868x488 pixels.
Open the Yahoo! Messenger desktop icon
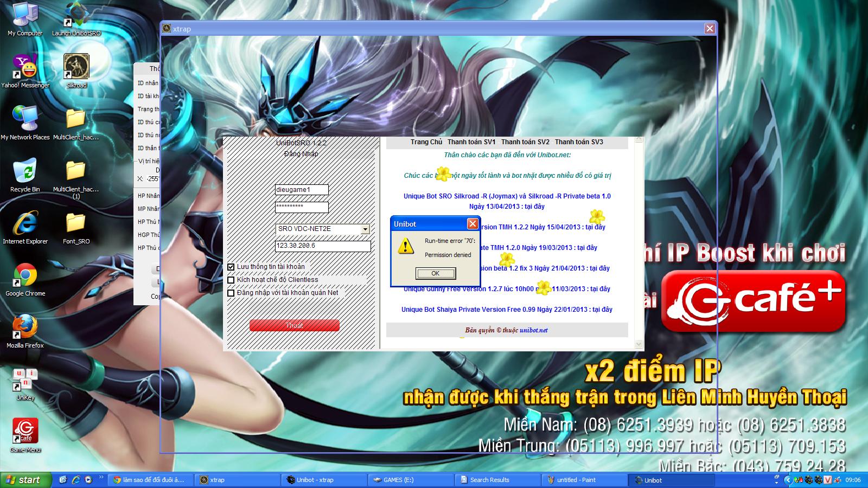coord(25,71)
